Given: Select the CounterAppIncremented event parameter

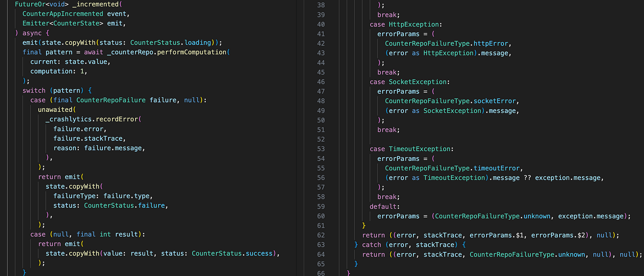Looking at the screenshot, I should click(62, 14).
